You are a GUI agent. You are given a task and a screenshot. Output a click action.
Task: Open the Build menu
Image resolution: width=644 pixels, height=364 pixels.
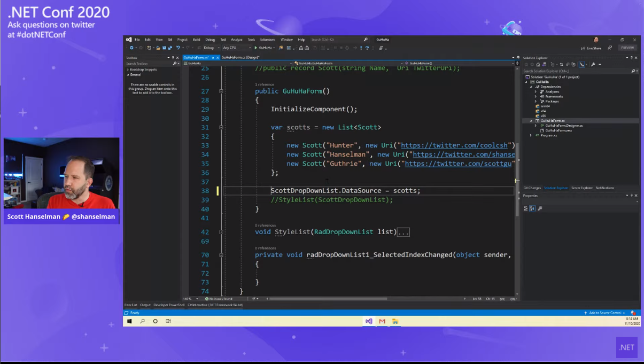click(196, 40)
